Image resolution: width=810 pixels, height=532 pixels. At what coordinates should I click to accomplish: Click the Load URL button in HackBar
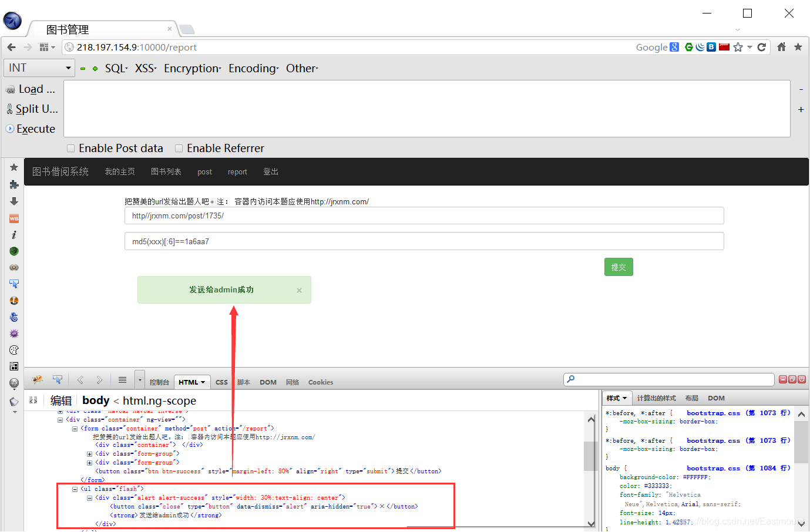click(x=31, y=89)
